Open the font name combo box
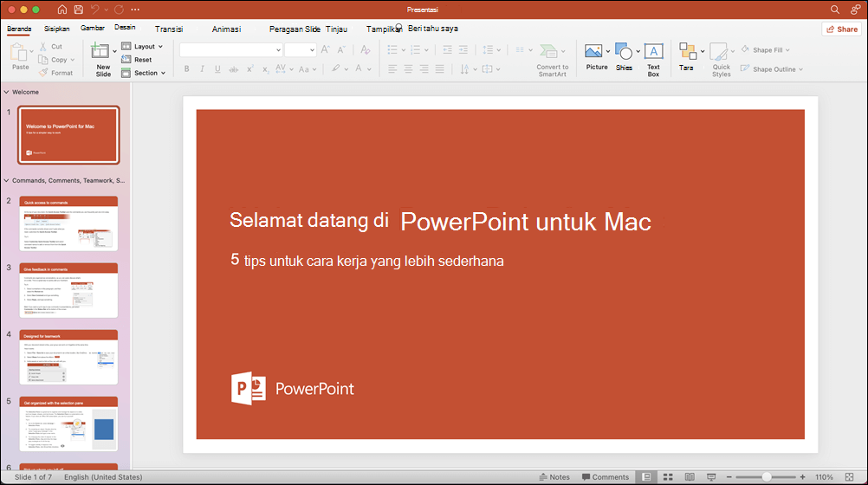868x485 pixels. coord(231,50)
